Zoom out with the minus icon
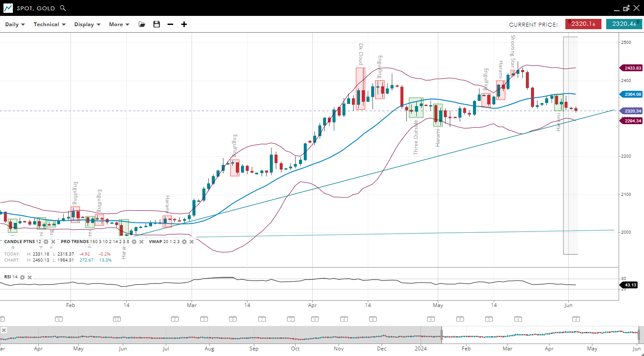This screenshot has height=356, width=644. tap(170, 24)
